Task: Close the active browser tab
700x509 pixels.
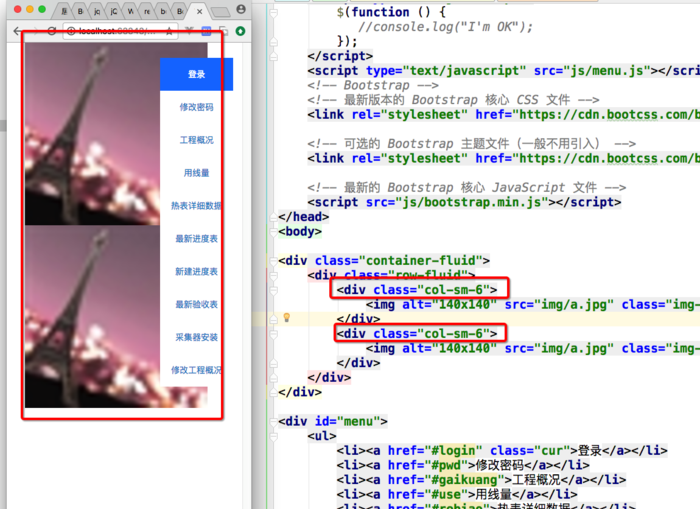Action: [x=200, y=11]
